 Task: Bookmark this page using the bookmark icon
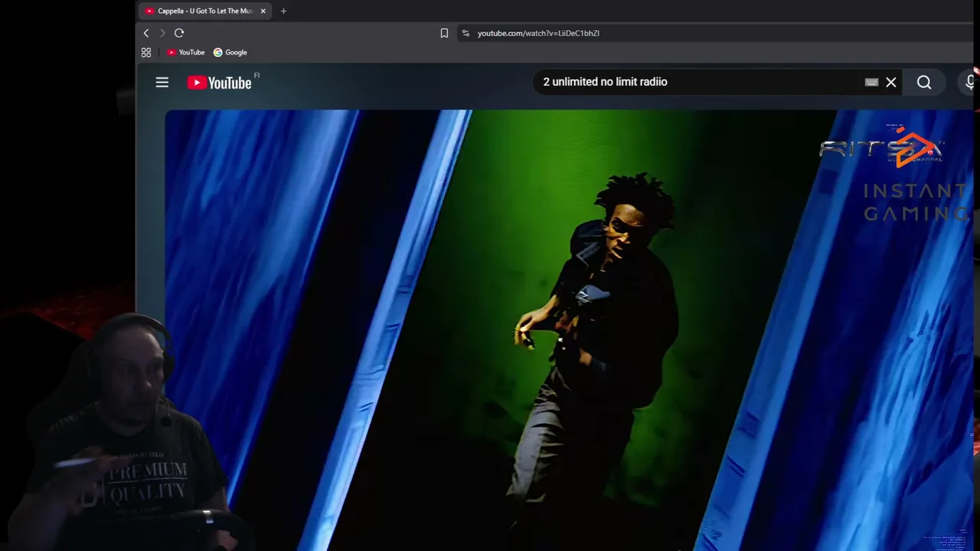(444, 33)
